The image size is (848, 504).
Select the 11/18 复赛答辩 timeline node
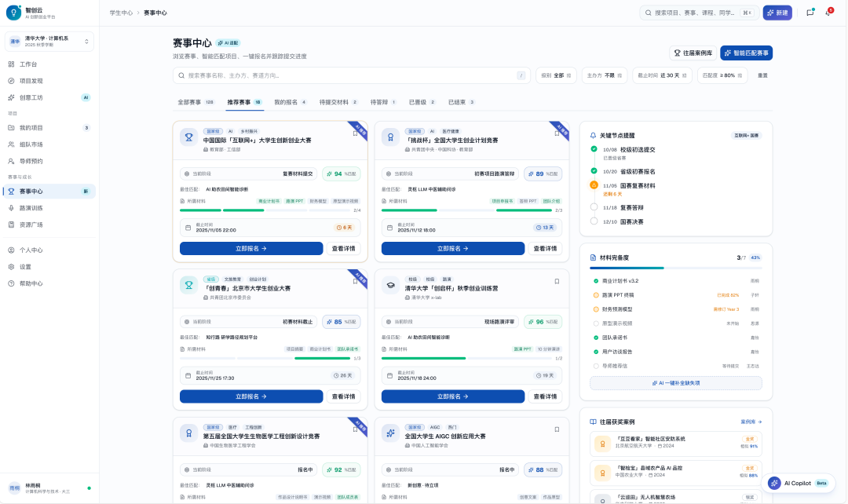(594, 207)
